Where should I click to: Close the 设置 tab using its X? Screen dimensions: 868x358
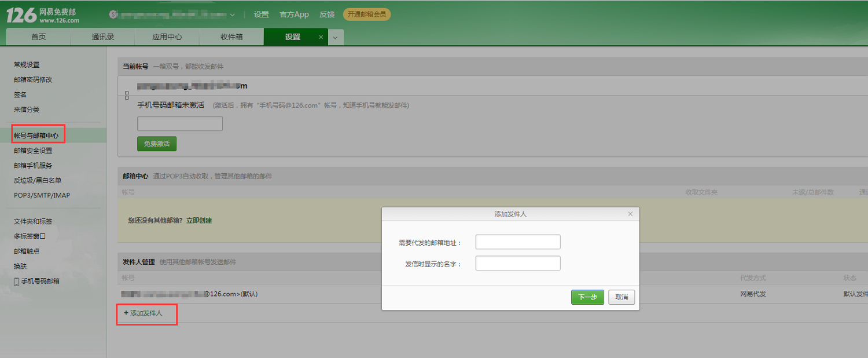click(x=321, y=37)
